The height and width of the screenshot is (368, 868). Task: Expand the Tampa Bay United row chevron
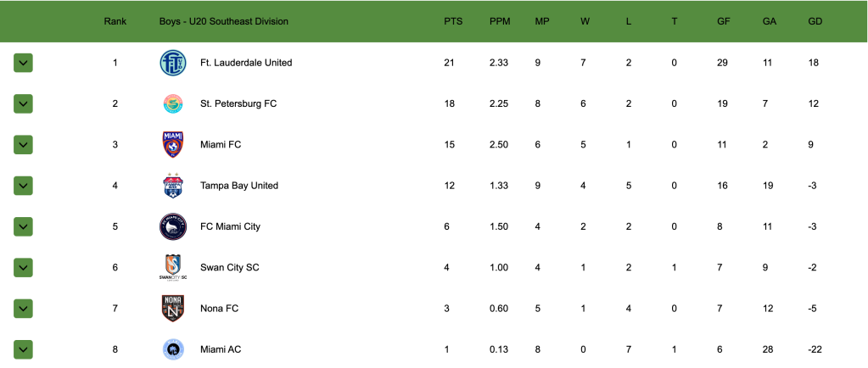pyautogui.click(x=23, y=186)
